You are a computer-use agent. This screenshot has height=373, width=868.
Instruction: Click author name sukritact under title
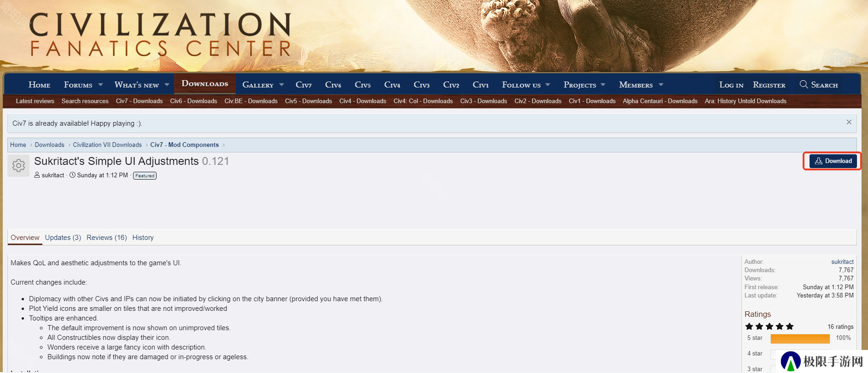coord(53,175)
